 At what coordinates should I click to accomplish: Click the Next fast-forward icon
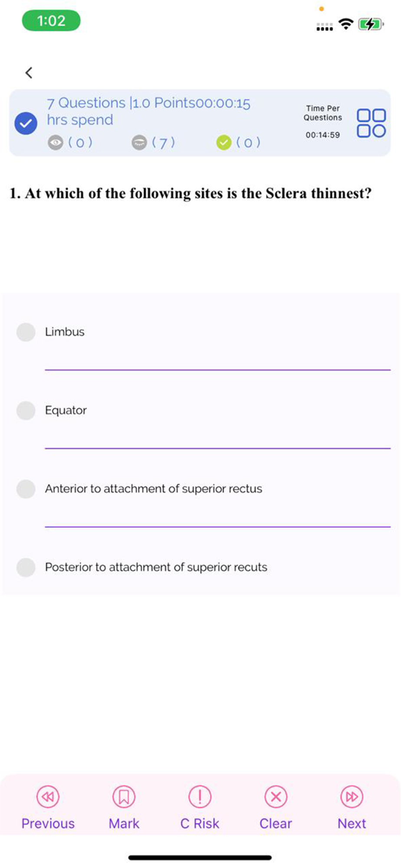[352, 796]
